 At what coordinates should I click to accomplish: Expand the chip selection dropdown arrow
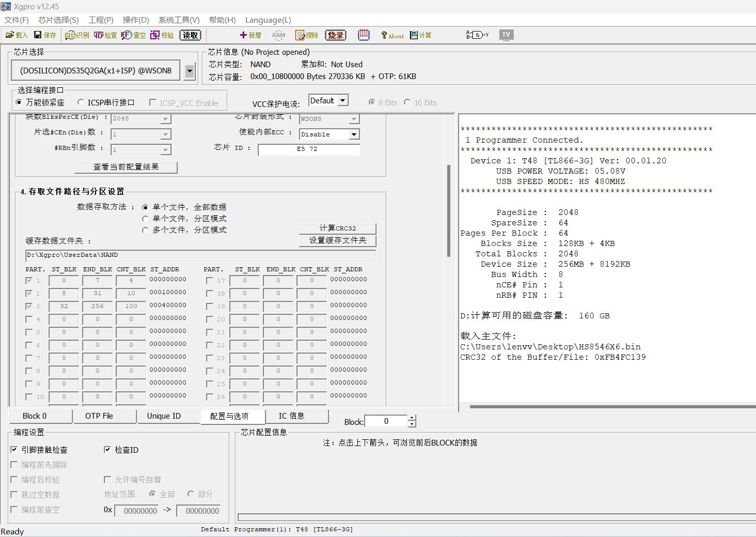190,71
